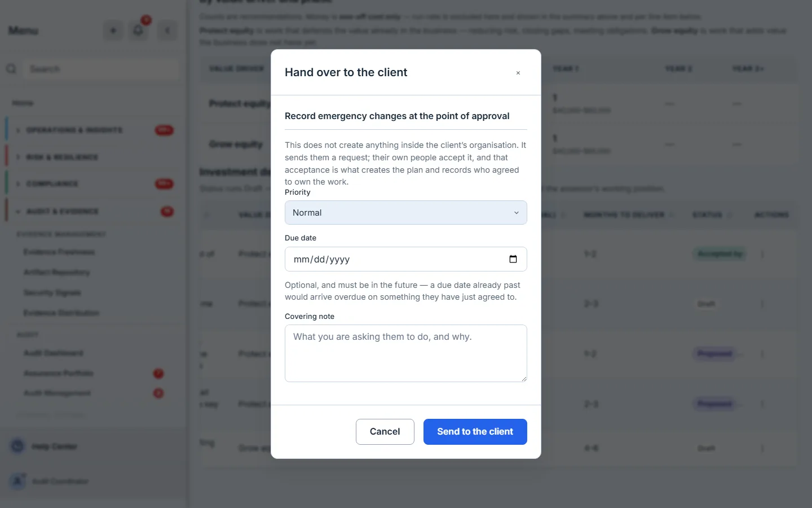Open the date picker calendar icon

513,259
